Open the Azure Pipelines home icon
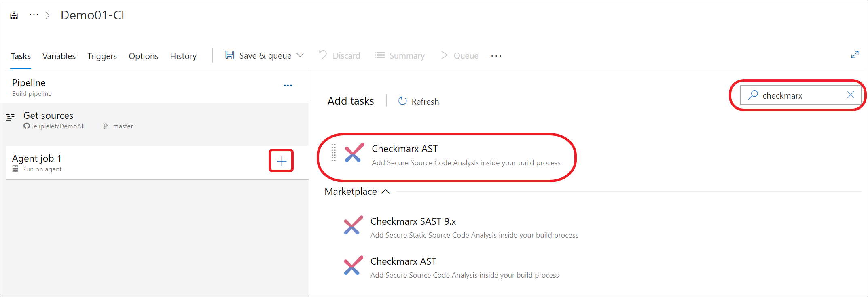The width and height of the screenshot is (868, 297). 14,15
